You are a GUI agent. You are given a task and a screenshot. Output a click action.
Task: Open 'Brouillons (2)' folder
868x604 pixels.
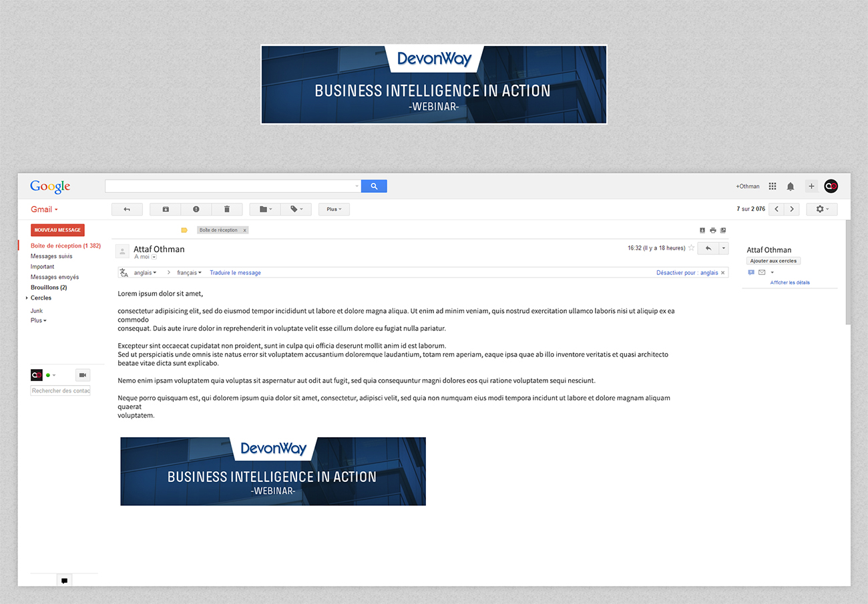[x=49, y=288]
